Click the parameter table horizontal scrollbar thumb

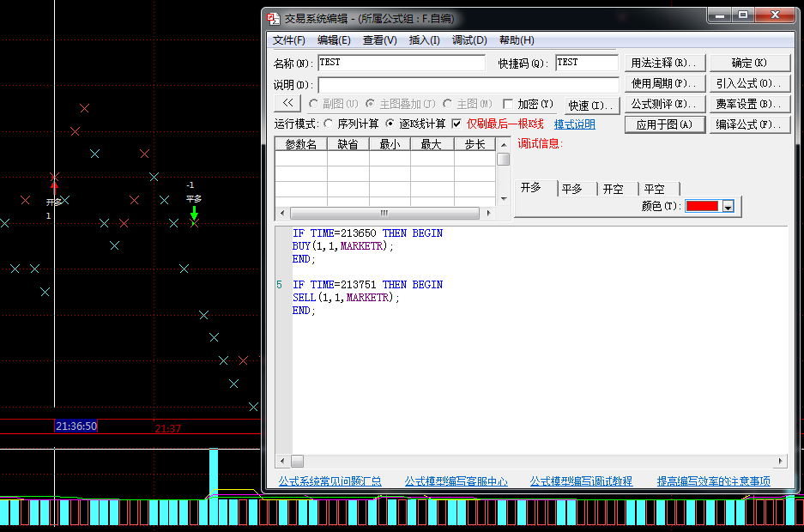[384, 213]
